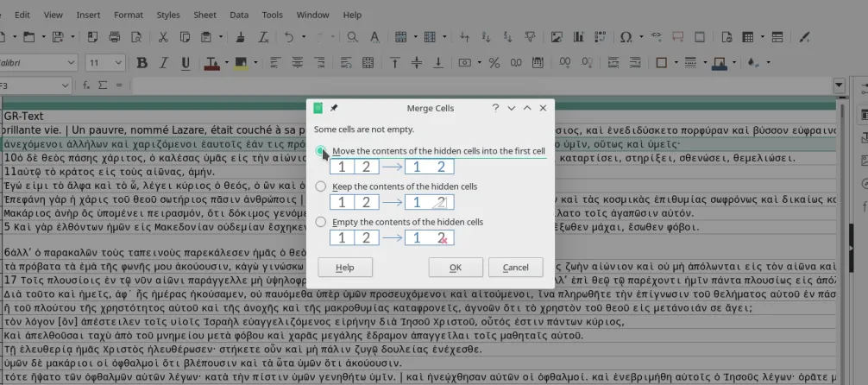
Task: Expand the formula bar arrow
Action: (x=840, y=85)
